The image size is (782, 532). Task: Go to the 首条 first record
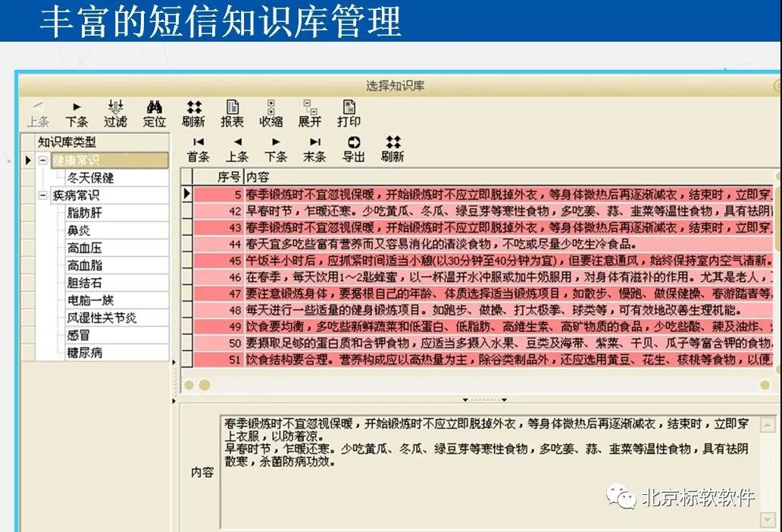click(198, 149)
